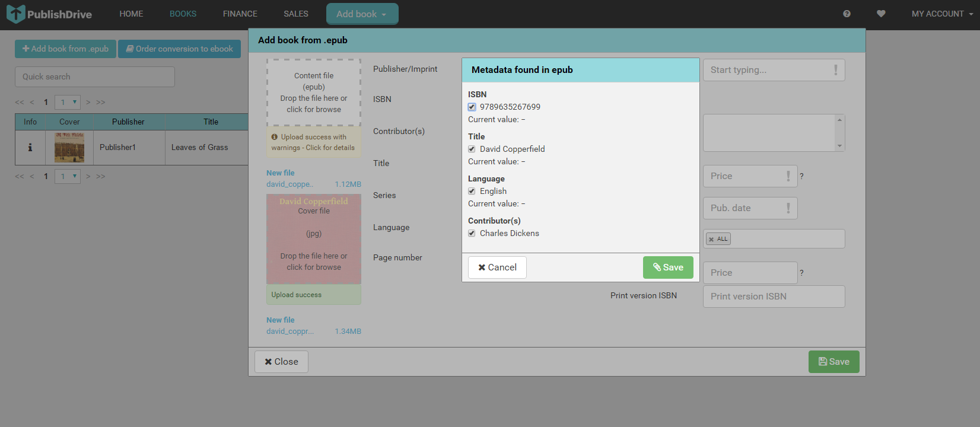Click Order conversion to ebook button
This screenshot has height=427, width=980.
[179, 49]
